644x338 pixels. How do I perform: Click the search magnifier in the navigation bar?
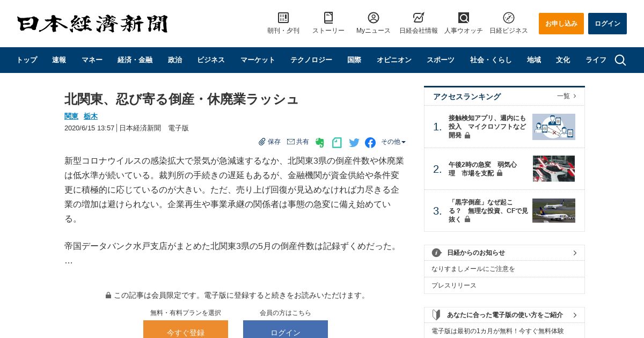620,60
